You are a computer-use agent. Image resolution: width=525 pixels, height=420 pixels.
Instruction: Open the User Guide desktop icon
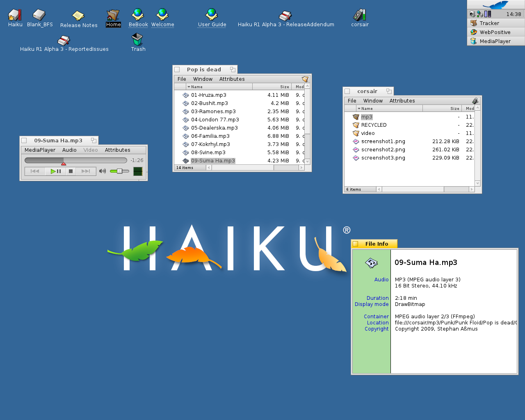212,15
